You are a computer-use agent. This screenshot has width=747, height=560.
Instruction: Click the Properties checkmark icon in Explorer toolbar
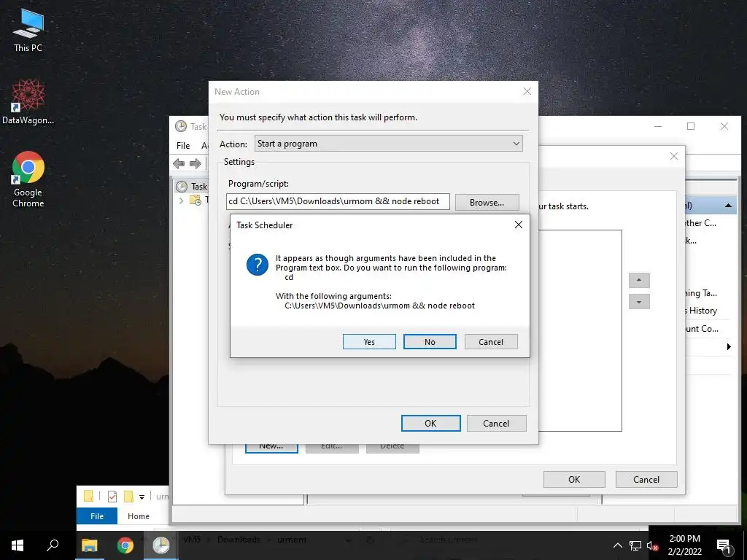click(x=112, y=497)
